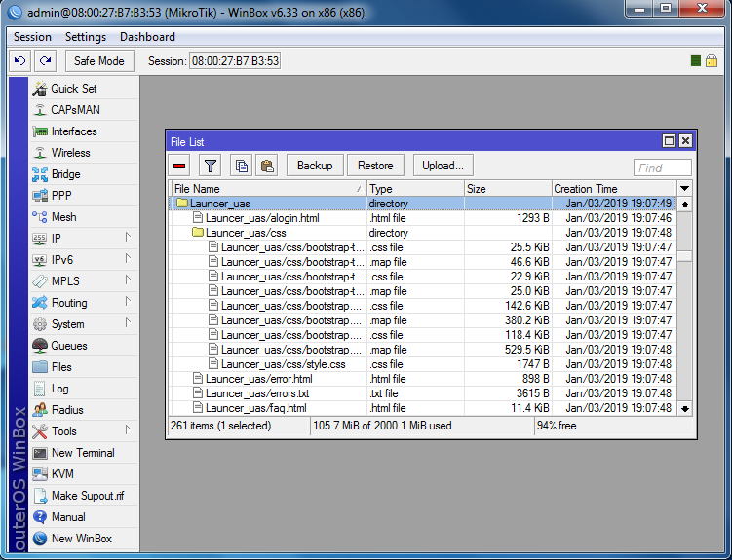Sort by Type column header

415,189
